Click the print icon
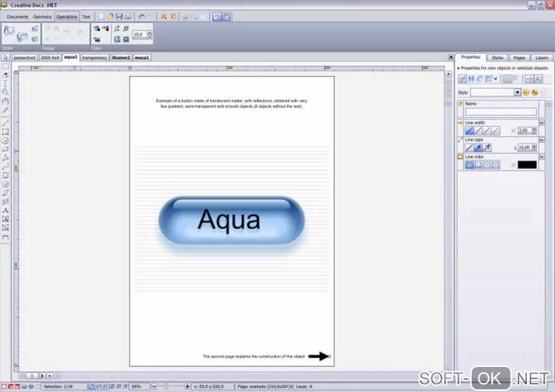The width and height of the screenshot is (555, 392). pyautogui.click(x=128, y=17)
